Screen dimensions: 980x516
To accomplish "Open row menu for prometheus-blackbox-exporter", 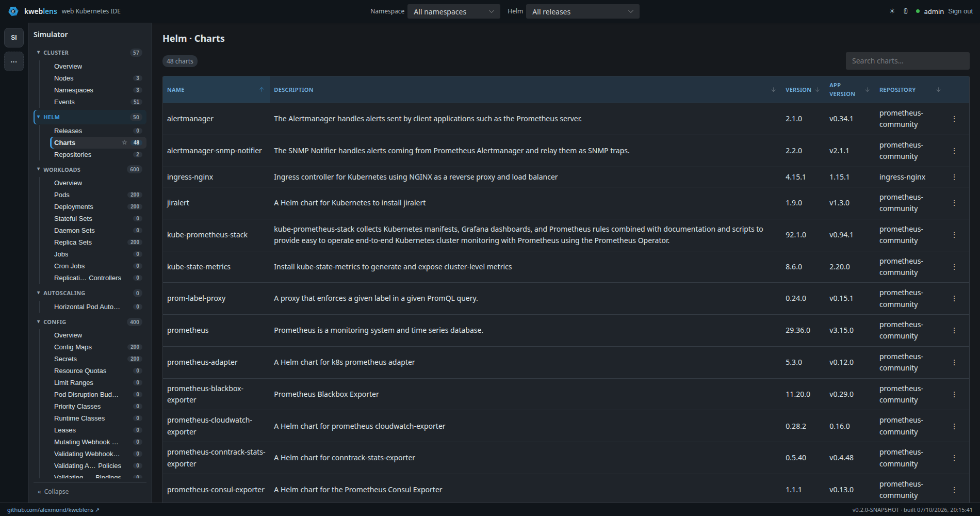I will pyautogui.click(x=954, y=394).
